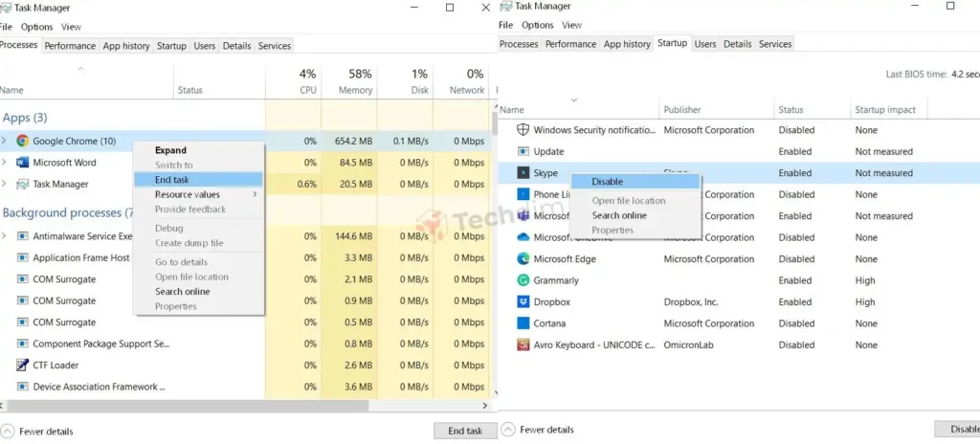
Task: Open the Users tab in left window
Action: click(x=205, y=46)
